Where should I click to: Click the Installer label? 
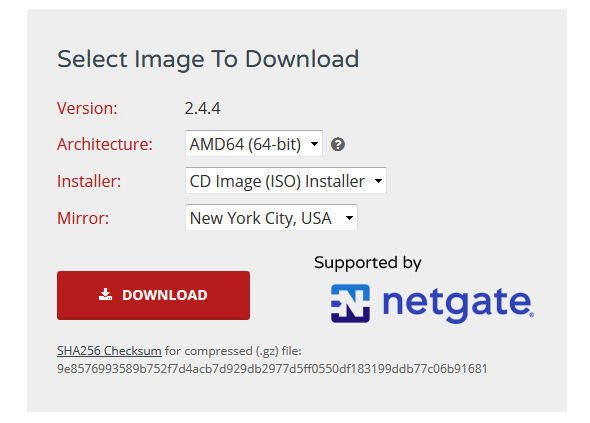click(x=89, y=181)
